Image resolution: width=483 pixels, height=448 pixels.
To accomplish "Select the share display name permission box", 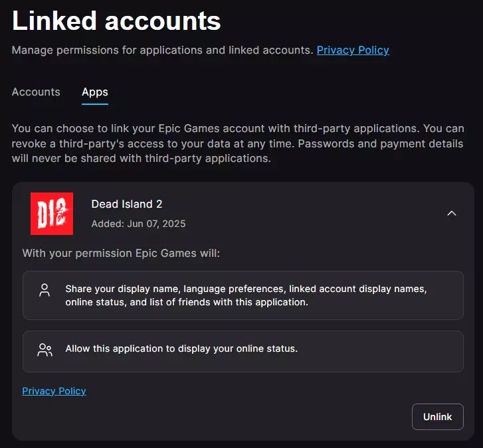I will click(242, 295).
